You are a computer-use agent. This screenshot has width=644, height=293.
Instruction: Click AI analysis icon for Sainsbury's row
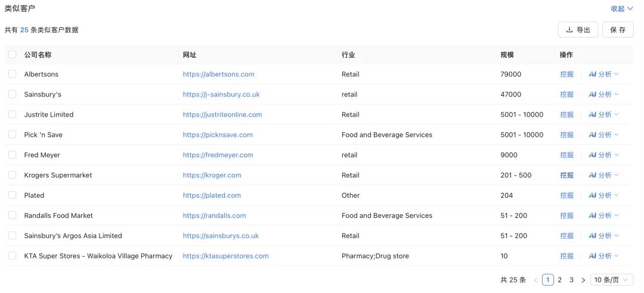[x=593, y=95]
